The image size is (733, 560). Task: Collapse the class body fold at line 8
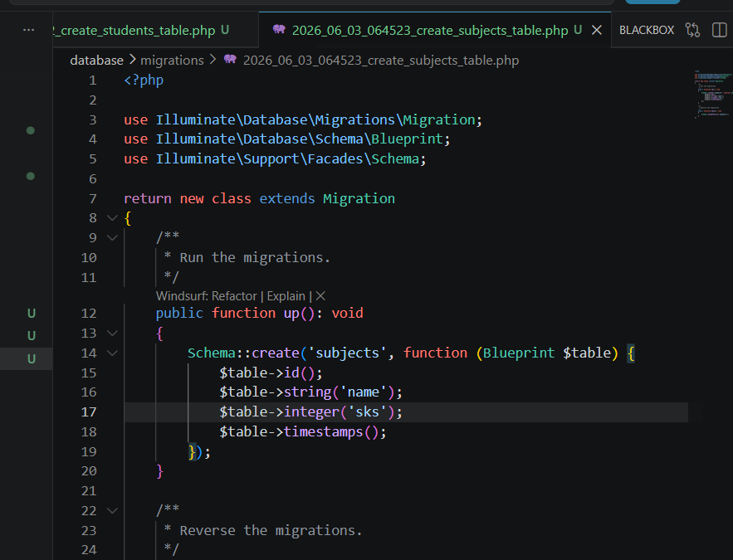coord(112,217)
